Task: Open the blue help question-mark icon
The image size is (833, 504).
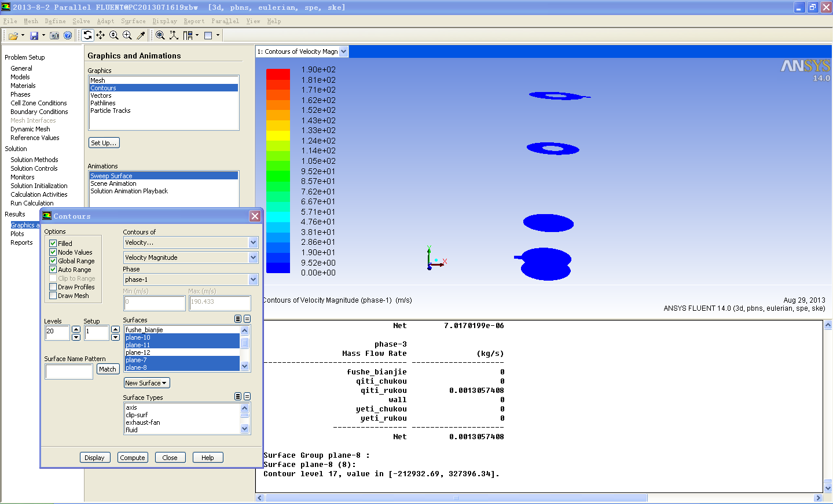Action: coord(68,36)
